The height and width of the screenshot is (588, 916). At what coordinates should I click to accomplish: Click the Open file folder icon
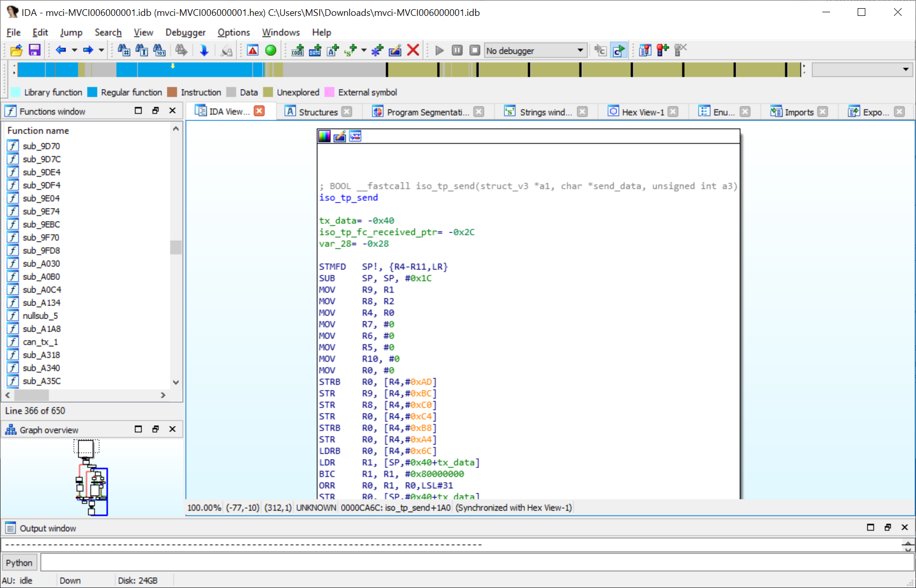[x=16, y=50]
